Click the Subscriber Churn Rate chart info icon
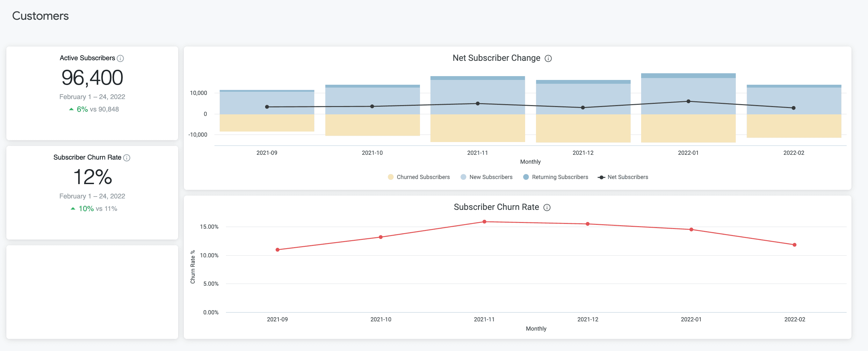This screenshot has height=351, width=868. coord(547,207)
